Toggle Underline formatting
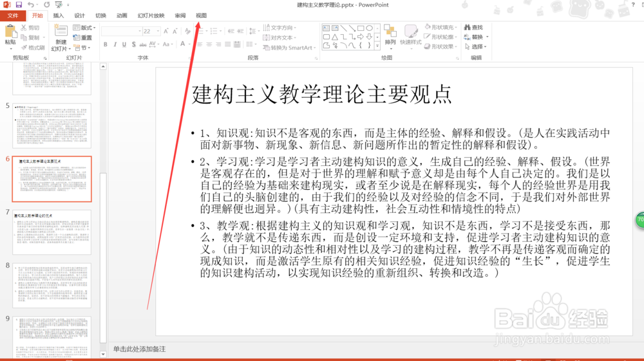644x361 pixels. (x=124, y=44)
